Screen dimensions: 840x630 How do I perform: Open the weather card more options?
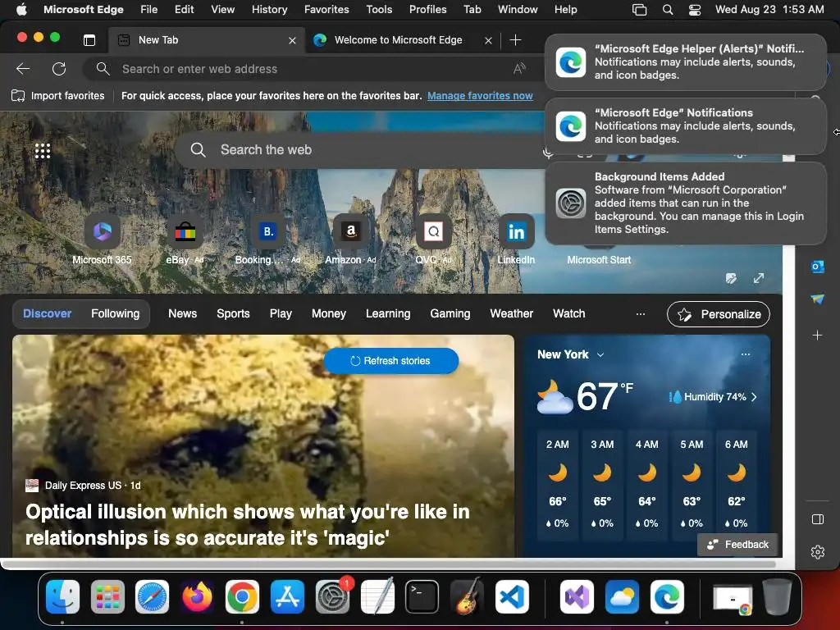pos(745,354)
